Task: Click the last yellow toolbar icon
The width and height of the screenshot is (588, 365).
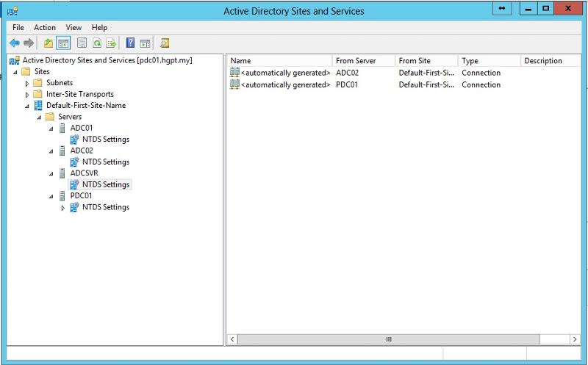Action: pos(164,43)
